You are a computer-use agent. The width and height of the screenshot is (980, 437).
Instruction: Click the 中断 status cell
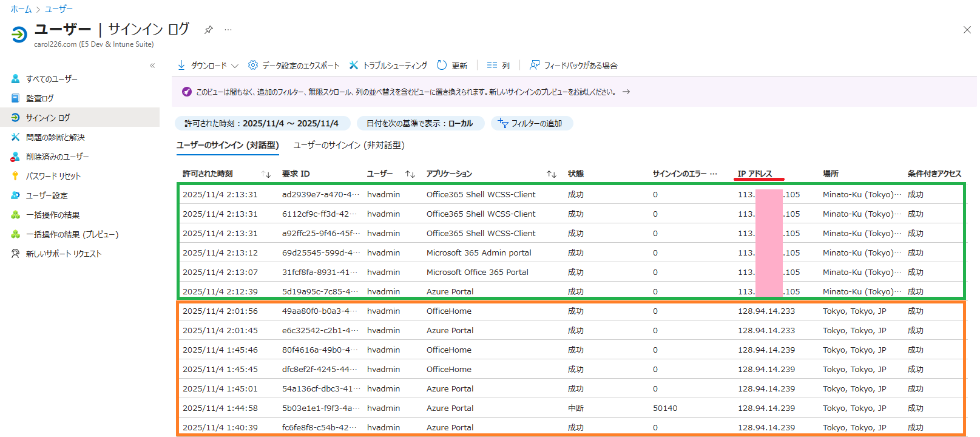(x=576, y=408)
